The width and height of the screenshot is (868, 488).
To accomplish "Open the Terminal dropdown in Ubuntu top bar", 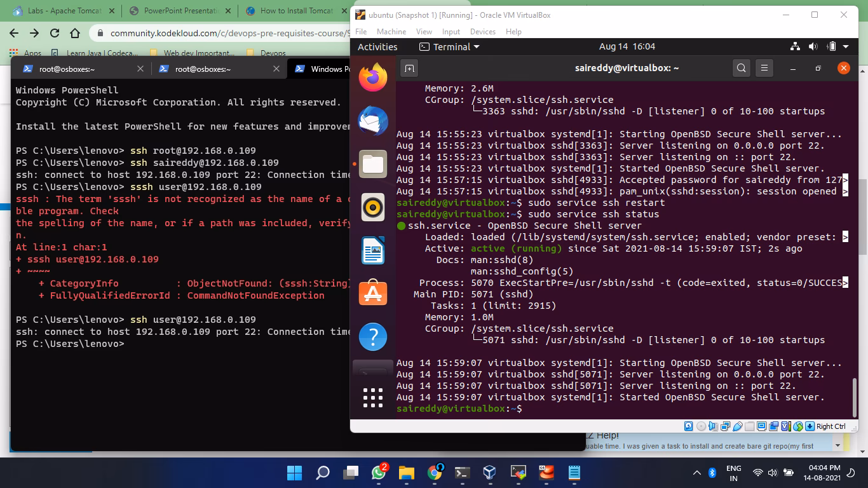I will pos(448,46).
